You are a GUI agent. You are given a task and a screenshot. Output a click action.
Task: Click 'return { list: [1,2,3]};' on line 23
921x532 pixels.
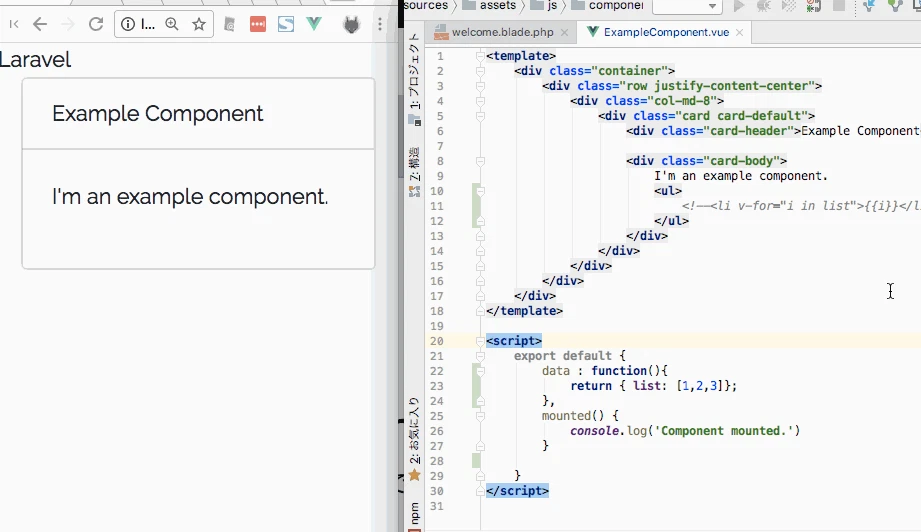(x=653, y=386)
